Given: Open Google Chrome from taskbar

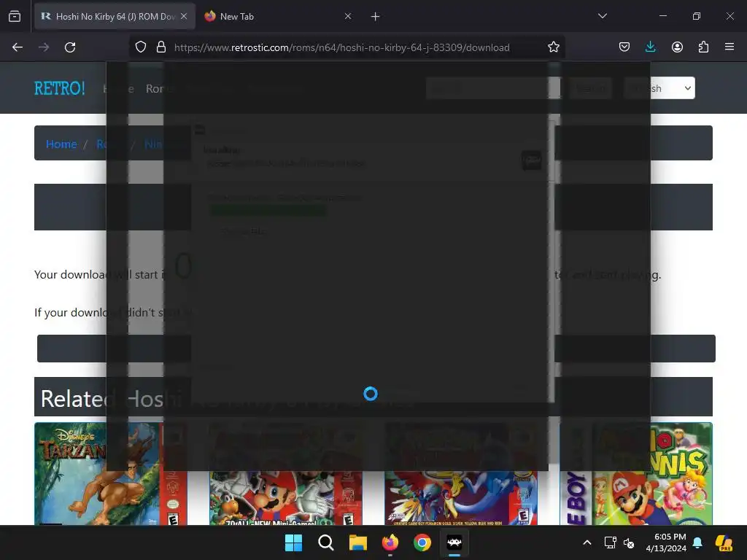Looking at the screenshot, I should click(x=422, y=542).
